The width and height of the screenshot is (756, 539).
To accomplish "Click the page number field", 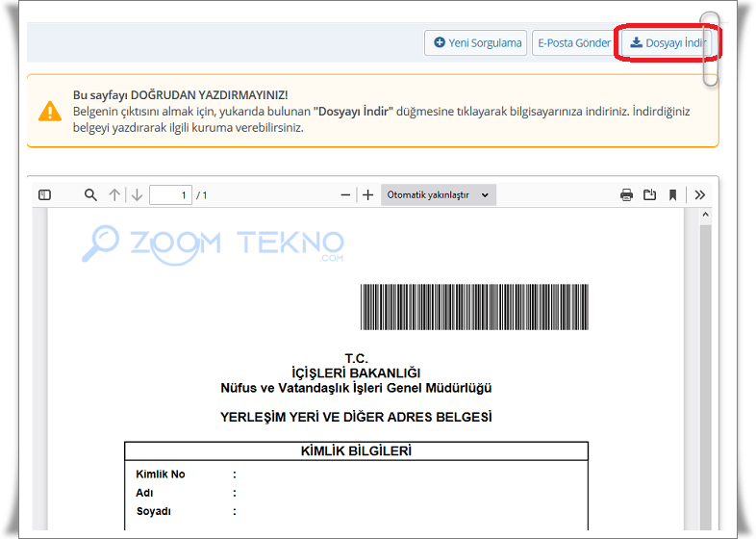I will pyautogui.click(x=170, y=195).
